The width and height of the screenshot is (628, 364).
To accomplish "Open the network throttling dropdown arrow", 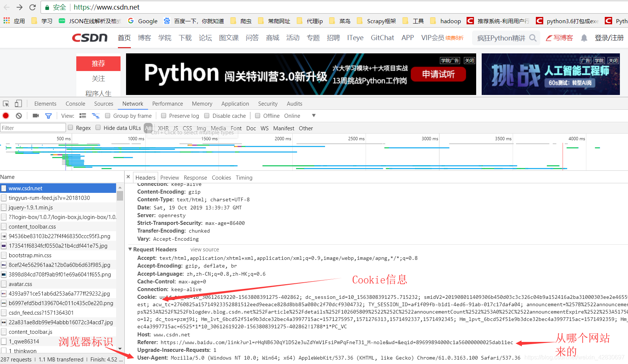I will [x=314, y=116].
